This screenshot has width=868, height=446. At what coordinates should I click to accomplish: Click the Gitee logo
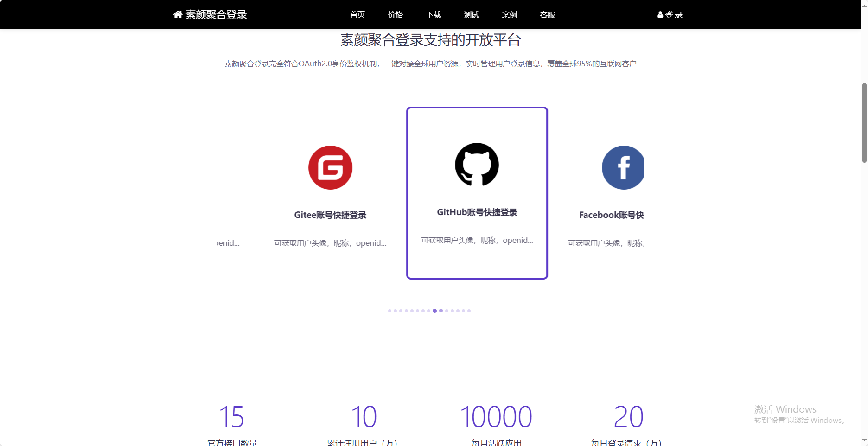pos(330,167)
